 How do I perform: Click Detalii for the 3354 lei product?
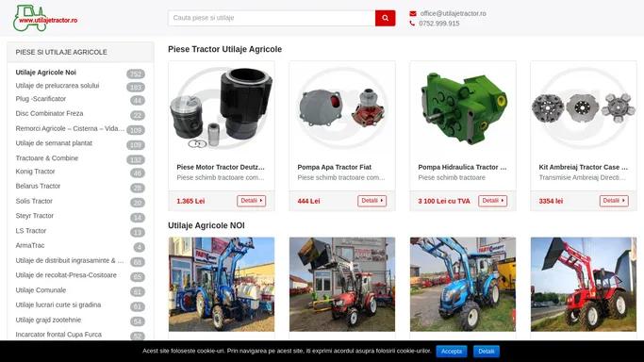coord(614,201)
